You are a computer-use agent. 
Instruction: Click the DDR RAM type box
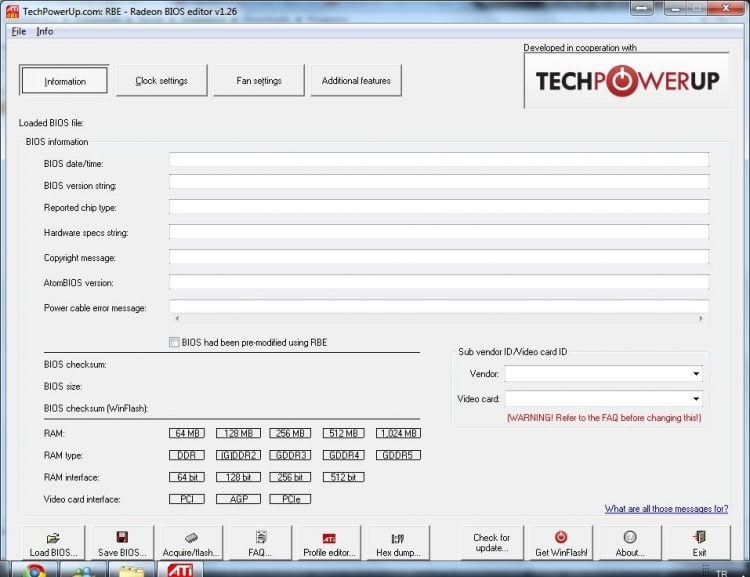[x=187, y=455]
